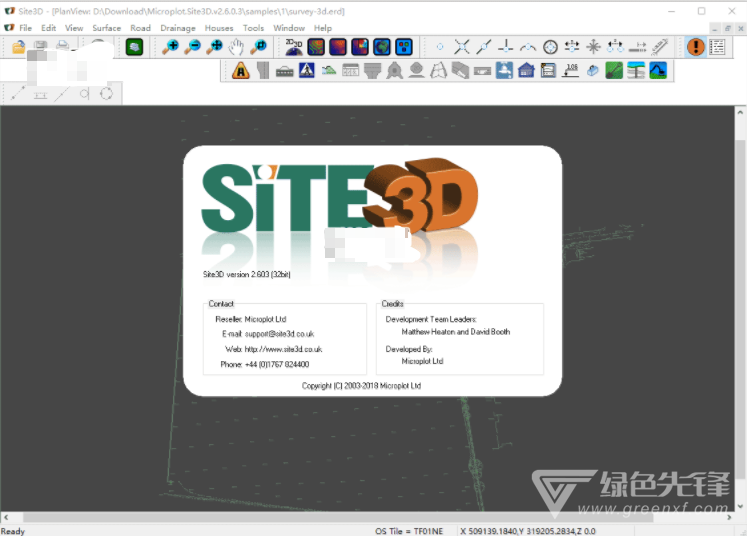Click the multicolour shaded map icon

click(x=360, y=47)
